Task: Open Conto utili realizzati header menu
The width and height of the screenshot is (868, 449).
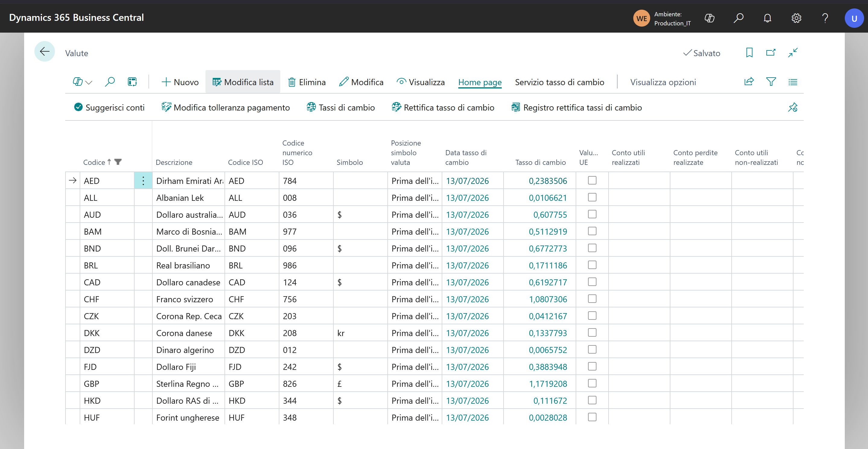Action: click(628, 158)
